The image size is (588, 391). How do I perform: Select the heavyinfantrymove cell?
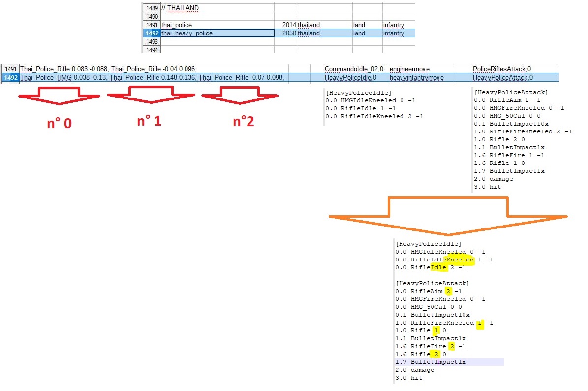pos(419,77)
